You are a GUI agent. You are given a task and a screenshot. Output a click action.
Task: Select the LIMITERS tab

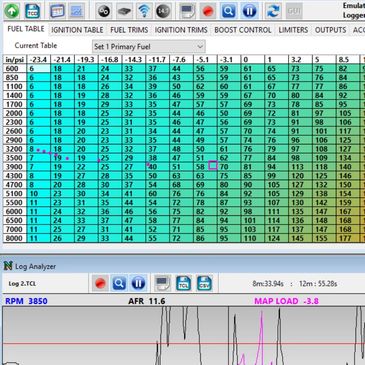[x=293, y=30]
